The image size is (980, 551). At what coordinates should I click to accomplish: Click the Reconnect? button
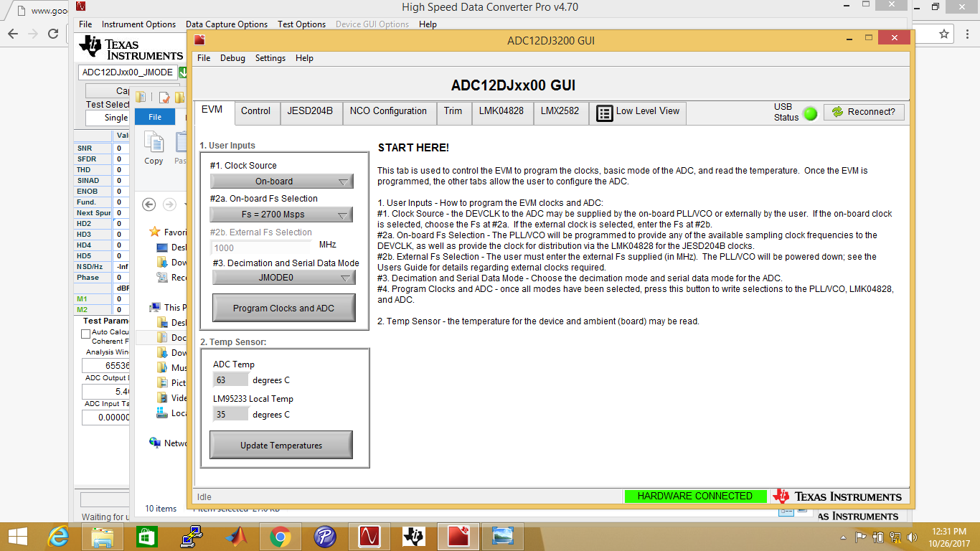coord(864,112)
